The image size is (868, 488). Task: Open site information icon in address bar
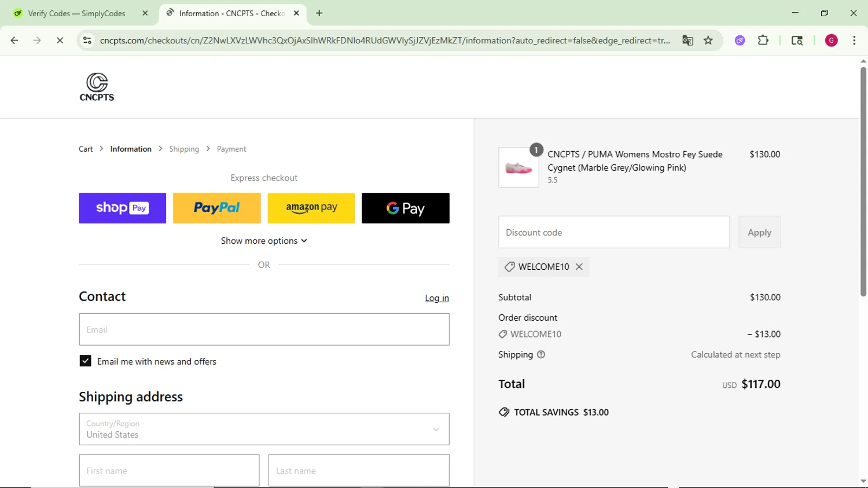pyautogui.click(x=87, y=41)
